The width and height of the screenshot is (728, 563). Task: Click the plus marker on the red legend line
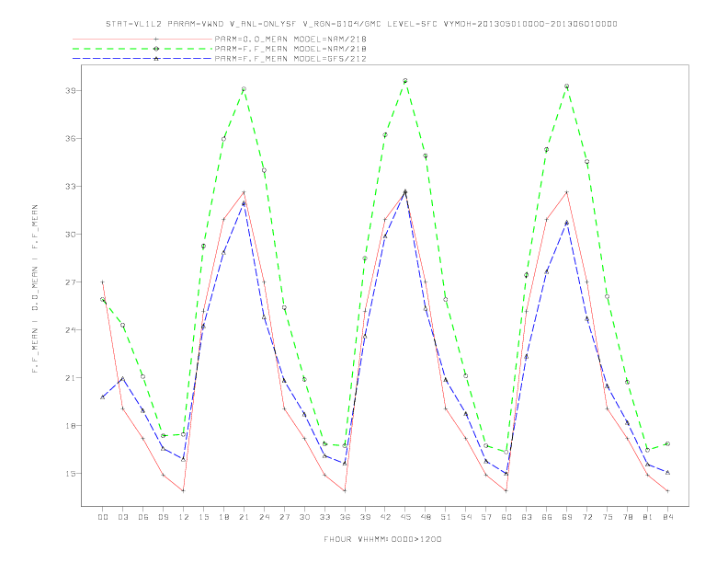tap(156, 39)
